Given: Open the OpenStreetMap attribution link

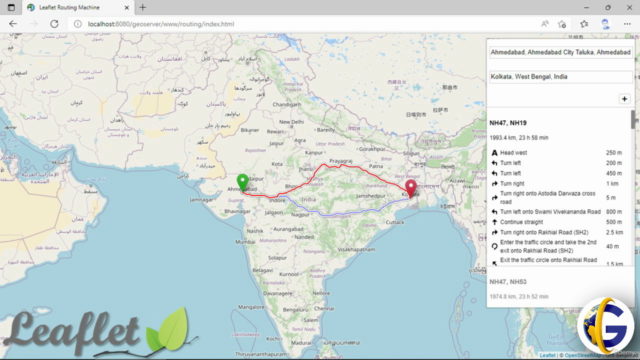Looking at the screenshot, I should click(x=582, y=355).
